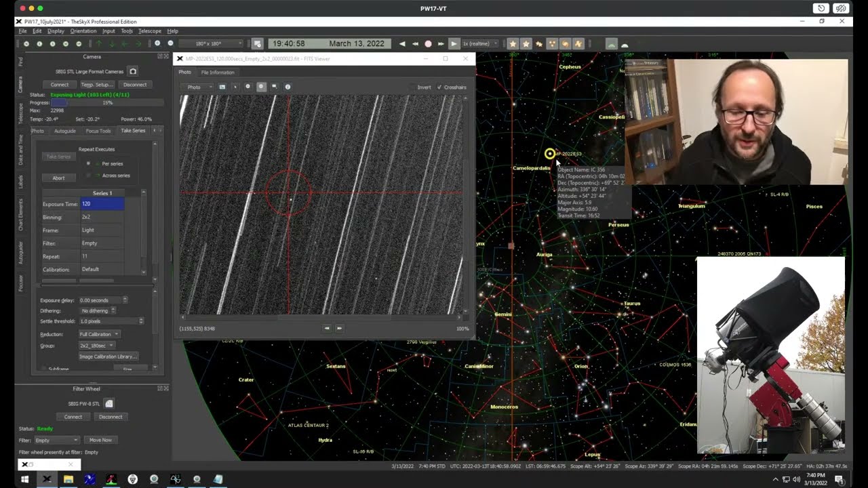Viewport: 868px width, 488px height.
Task: Click the green move-right arrow icon
Action: (x=138, y=43)
